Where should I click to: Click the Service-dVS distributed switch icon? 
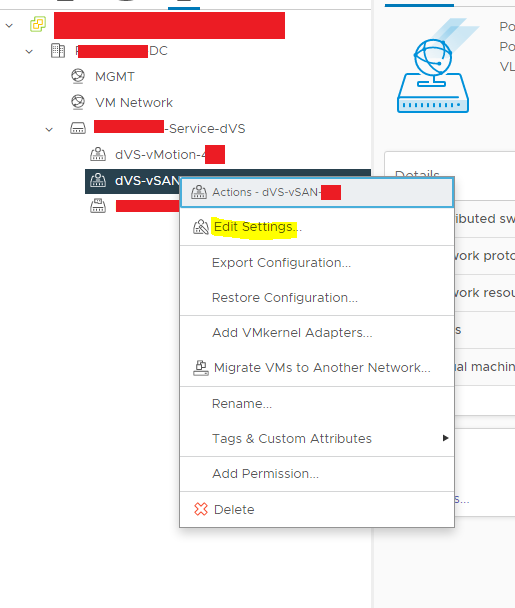tap(78, 128)
